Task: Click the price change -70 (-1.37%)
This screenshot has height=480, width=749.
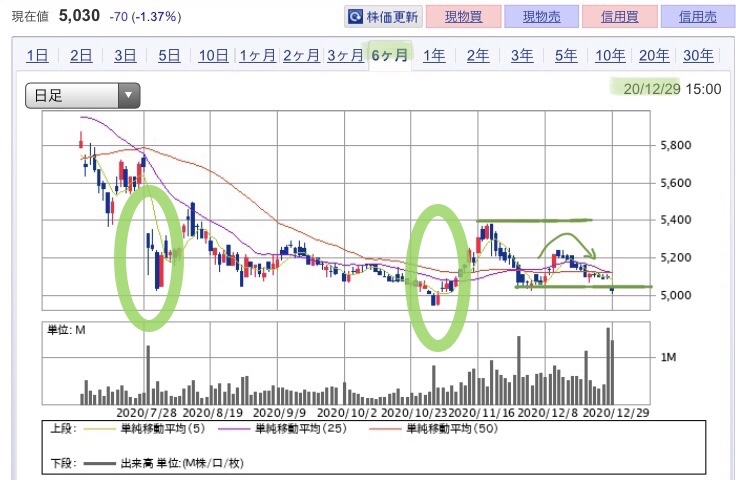Action: click(x=145, y=17)
